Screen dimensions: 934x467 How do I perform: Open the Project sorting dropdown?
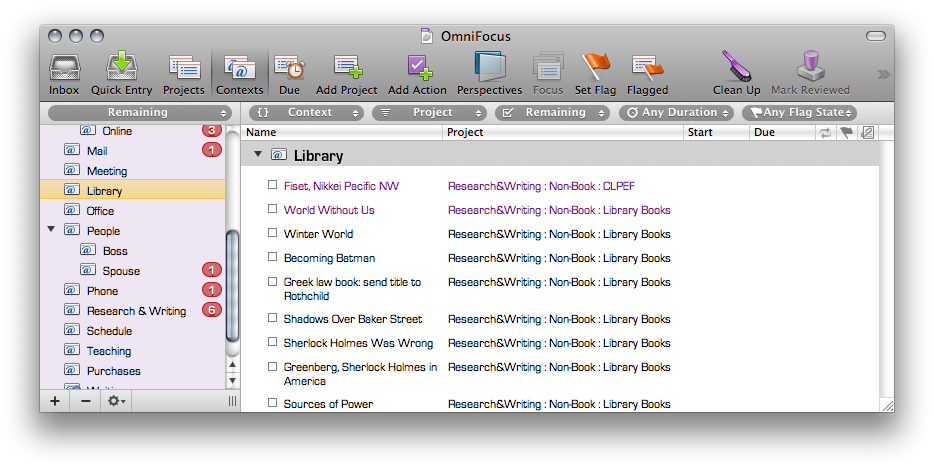[x=429, y=113]
